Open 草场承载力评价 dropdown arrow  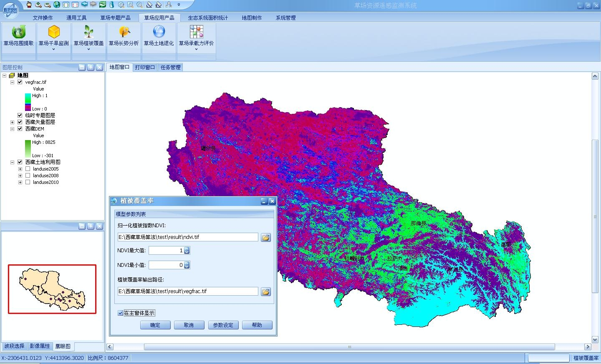(x=196, y=49)
